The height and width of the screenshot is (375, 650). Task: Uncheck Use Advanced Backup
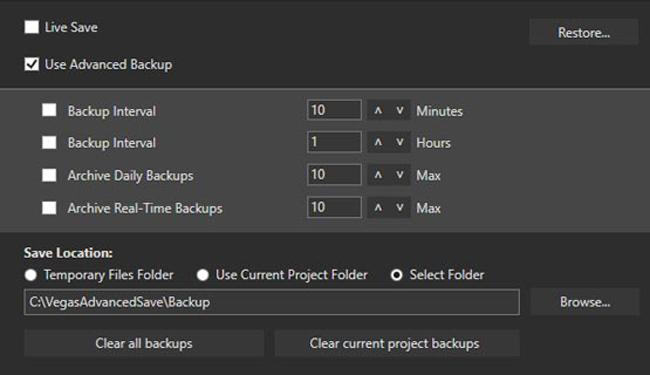click(32, 64)
